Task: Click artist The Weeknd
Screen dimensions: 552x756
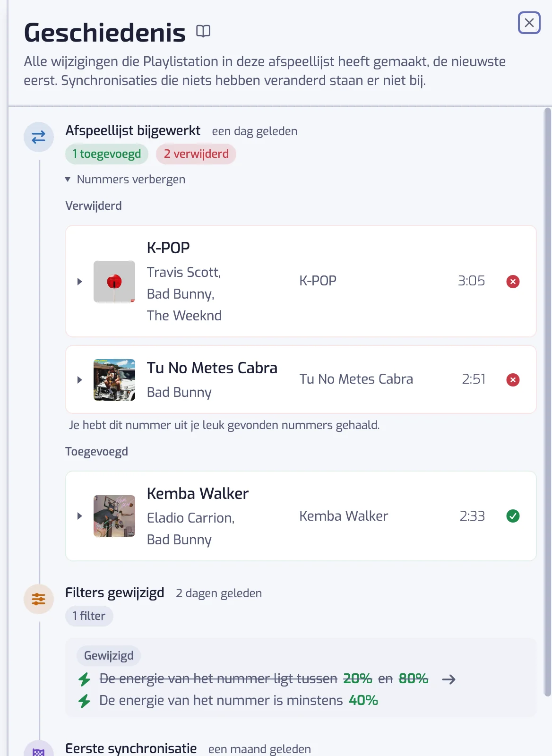Action: click(x=184, y=316)
